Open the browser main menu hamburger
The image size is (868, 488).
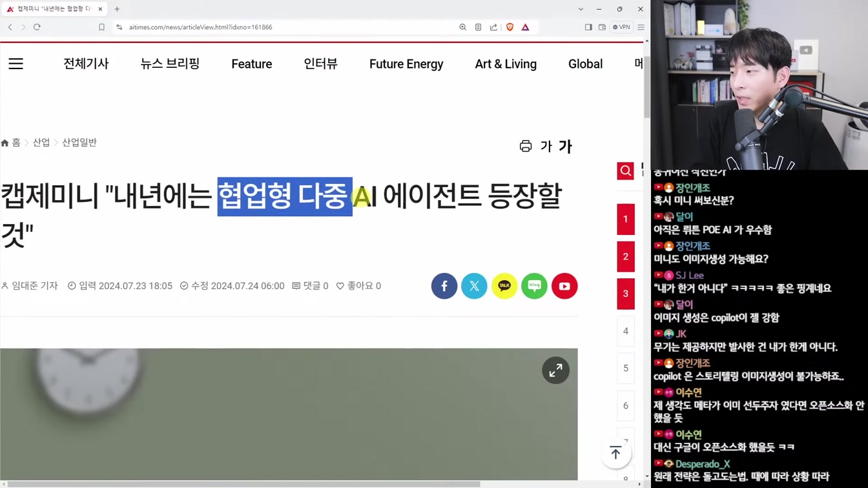pyautogui.click(x=641, y=27)
